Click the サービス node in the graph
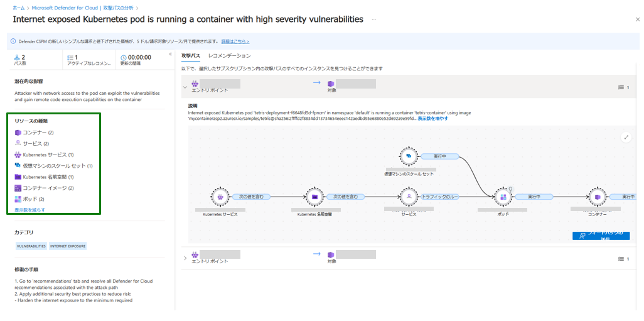The height and width of the screenshot is (321, 644). 409,197
